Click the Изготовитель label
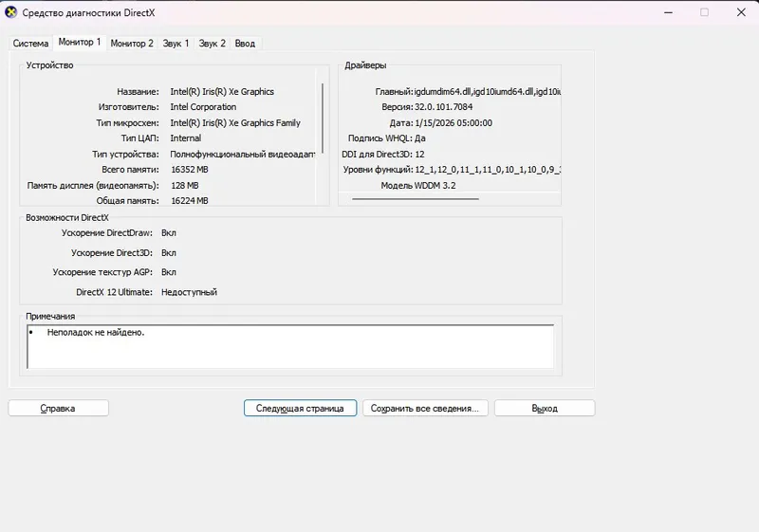 coord(129,107)
